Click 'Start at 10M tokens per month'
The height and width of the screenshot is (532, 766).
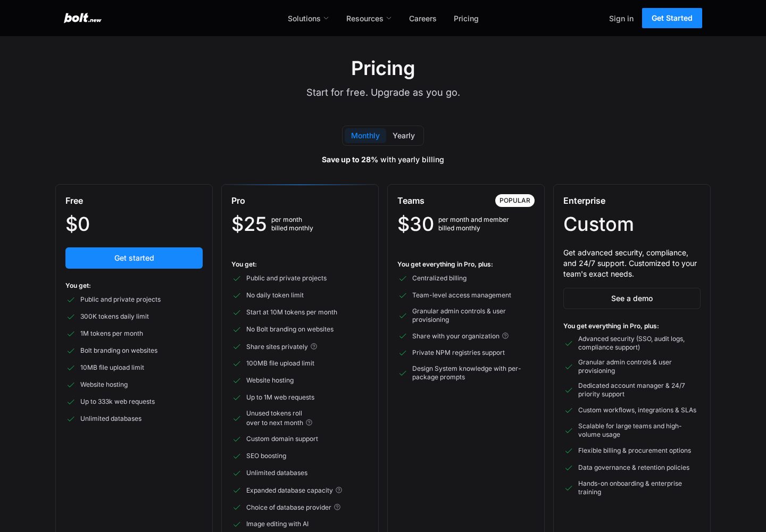[292, 312]
